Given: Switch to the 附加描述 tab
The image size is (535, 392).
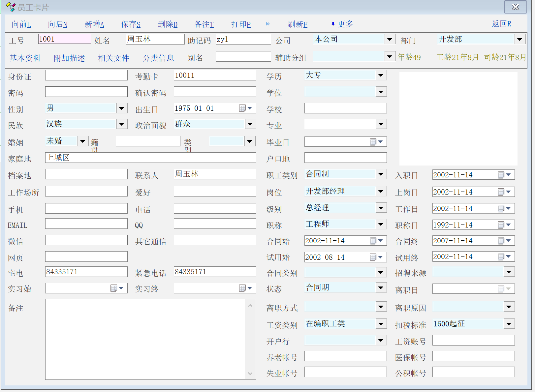Looking at the screenshot, I should (69, 58).
